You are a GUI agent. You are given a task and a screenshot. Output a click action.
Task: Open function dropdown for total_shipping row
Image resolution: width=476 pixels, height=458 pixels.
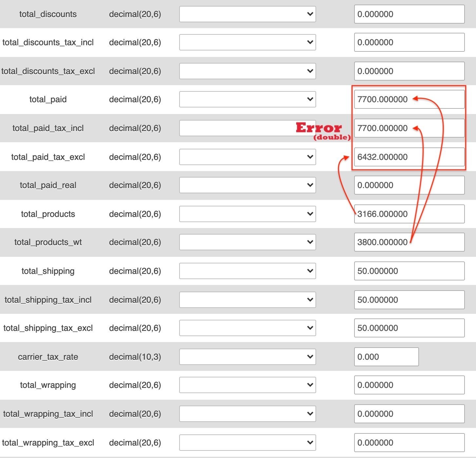coord(247,271)
